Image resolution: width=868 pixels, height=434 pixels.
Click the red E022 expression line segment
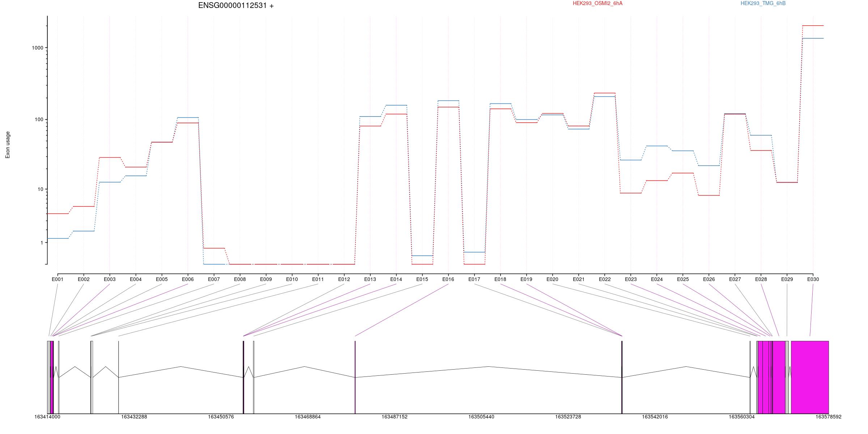coord(605,93)
